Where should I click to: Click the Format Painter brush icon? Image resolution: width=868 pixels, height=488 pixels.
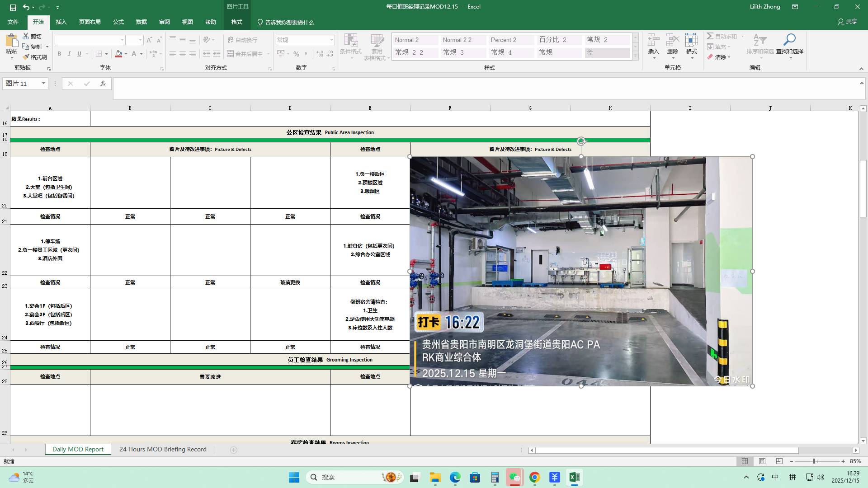pos(26,57)
